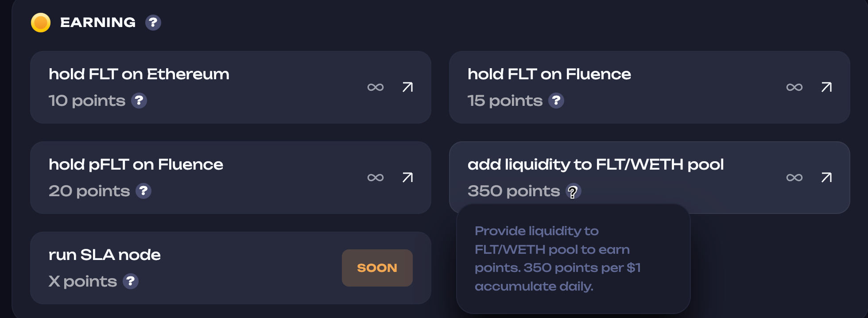The width and height of the screenshot is (868, 318).
Task: Open help tooltip next to 15 points
Action: pos(556,101)
